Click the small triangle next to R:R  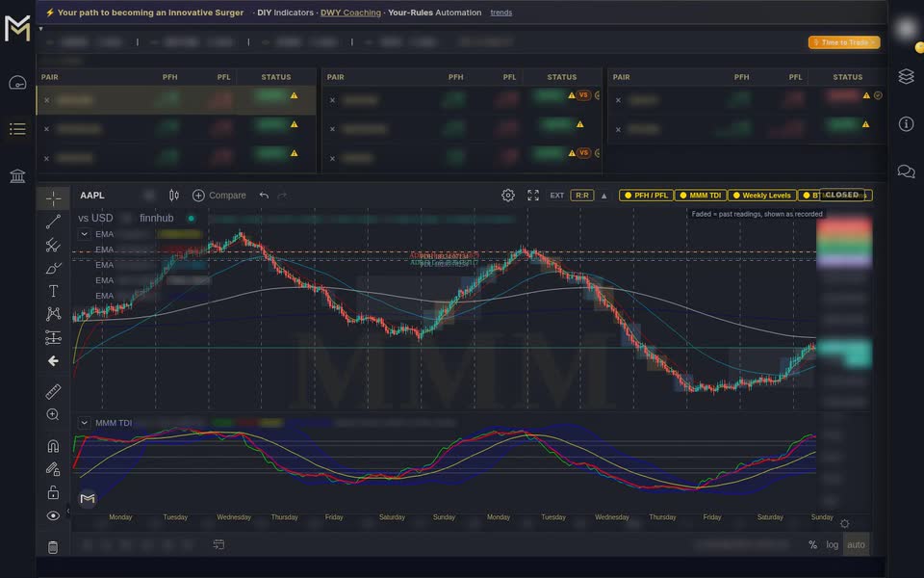click(x=604, y=196)
